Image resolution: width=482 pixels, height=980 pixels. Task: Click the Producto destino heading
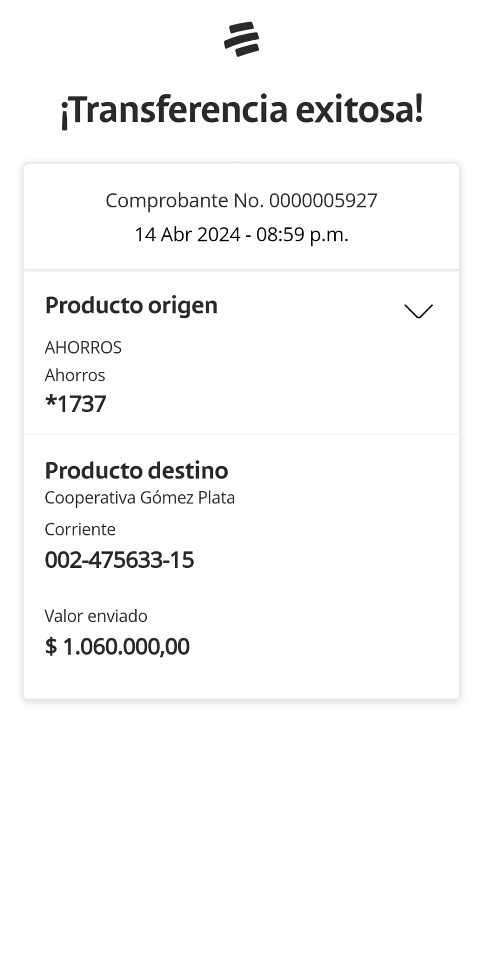pyautogui.click(x=136, y=470)
